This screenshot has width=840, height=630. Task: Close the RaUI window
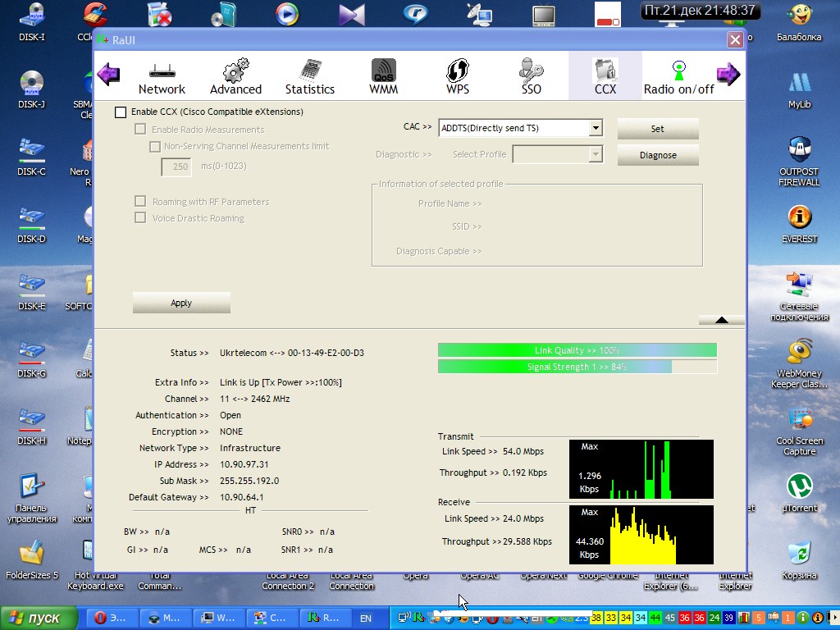coord(735,39)
